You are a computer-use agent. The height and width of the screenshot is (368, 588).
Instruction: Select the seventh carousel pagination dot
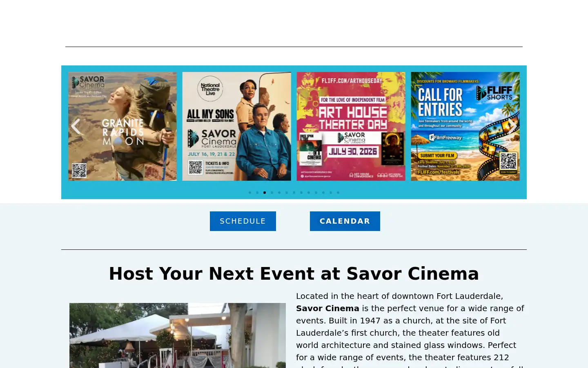click(x=294, y=193)
